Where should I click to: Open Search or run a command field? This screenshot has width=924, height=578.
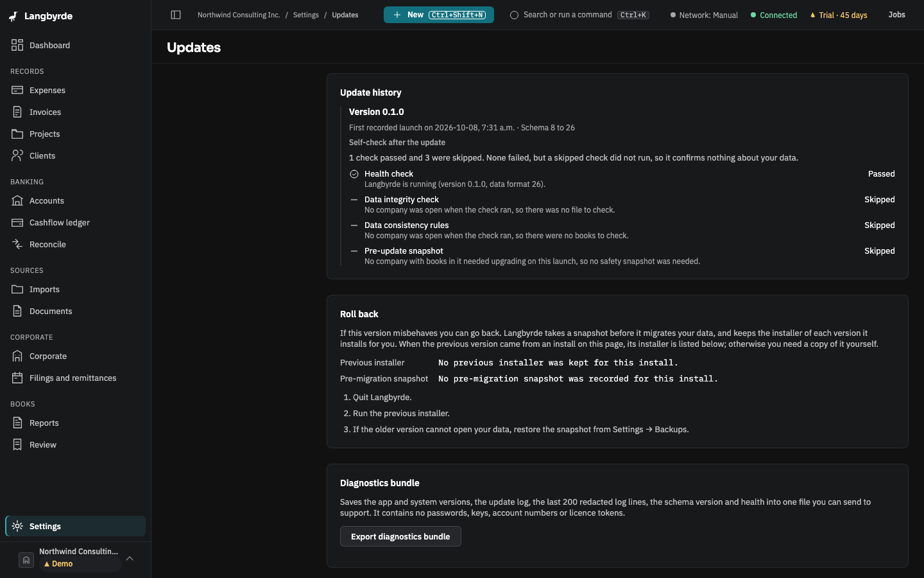coord(579,15)
